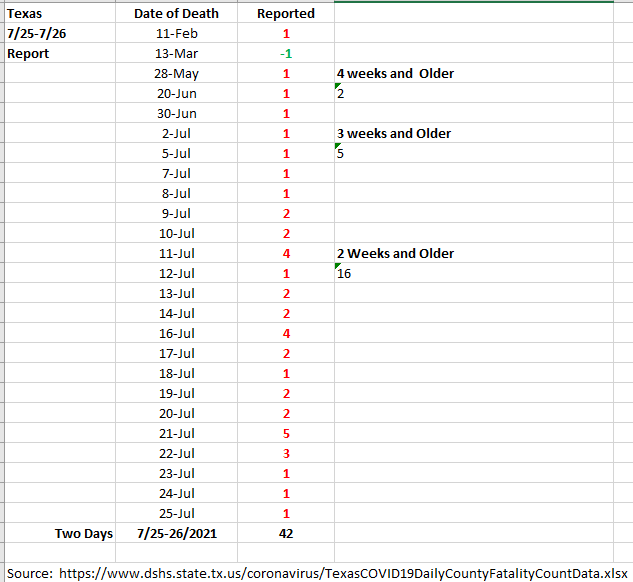This screenshot has width=633, height=582.
Task: Select the '14-Jul' date cell
Action: point(176,313)
